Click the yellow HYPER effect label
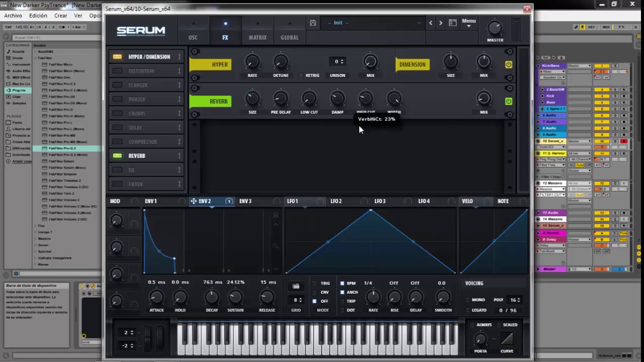This screenshot has height=362, width=644. tap(211, 64)
